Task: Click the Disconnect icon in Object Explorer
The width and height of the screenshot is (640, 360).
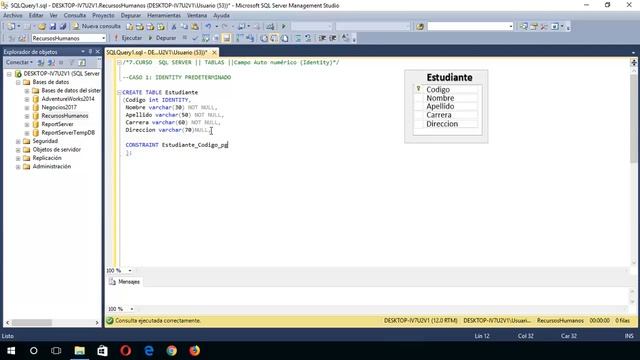Action: pyautogui.click(x=51, y=62)
